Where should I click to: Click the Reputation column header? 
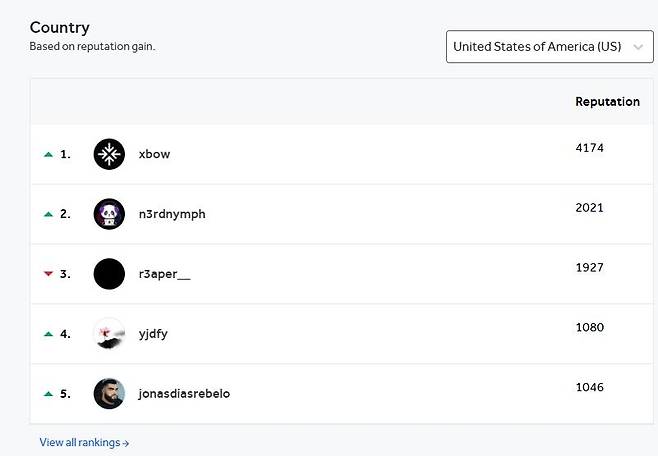point(607,102)
